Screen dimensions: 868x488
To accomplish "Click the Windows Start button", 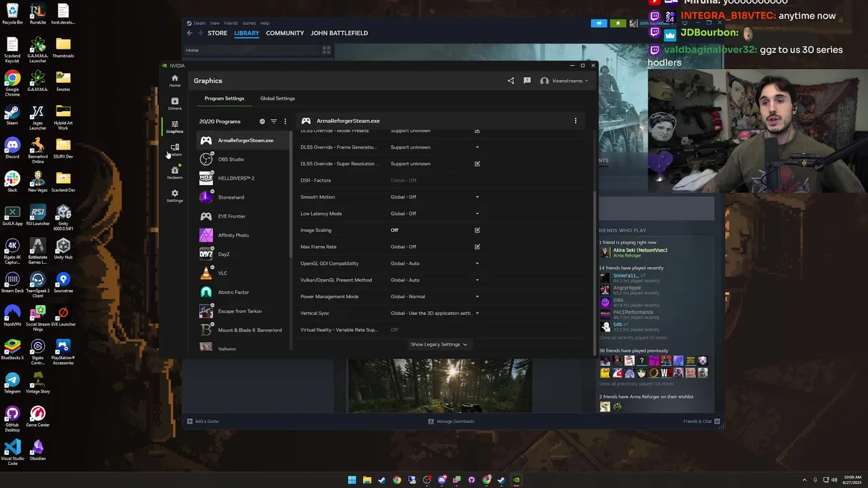I will [x=352, y=480].
